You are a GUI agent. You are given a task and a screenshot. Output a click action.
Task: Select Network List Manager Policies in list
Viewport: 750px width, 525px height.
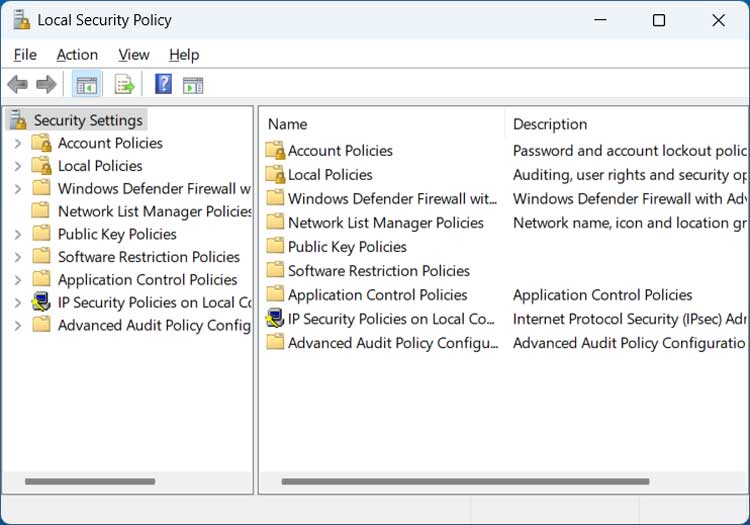pyautogui.click(x=386, y=223)
